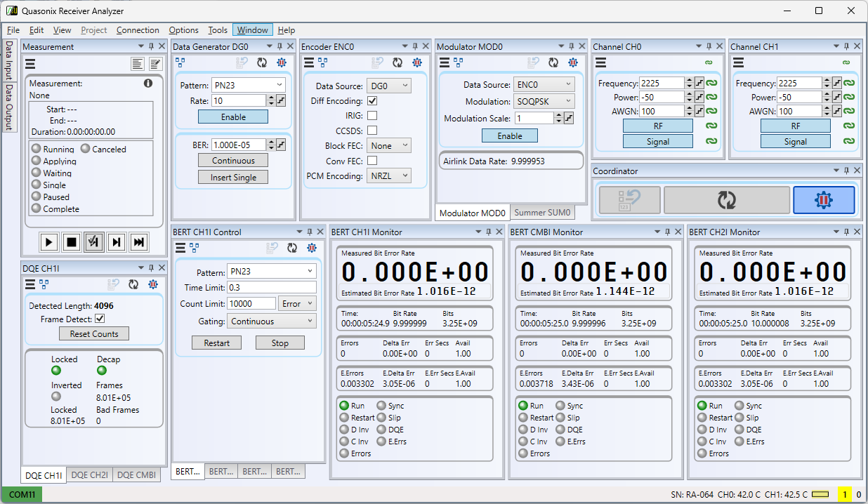The width and height of the screenshot is (868, 504).
Task: Click the refresh icon in Modulator MOD0
Action: click(x=553, y=62)
